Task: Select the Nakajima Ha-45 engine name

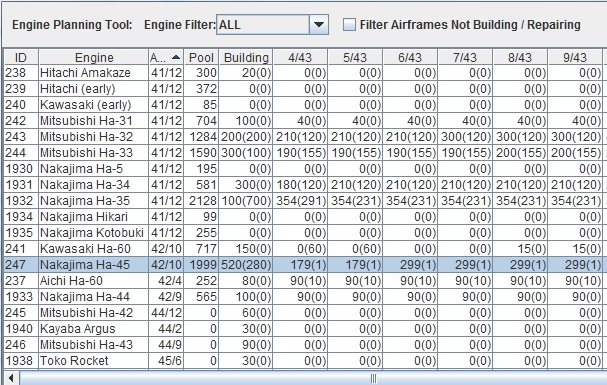Action: click(85, 265)
